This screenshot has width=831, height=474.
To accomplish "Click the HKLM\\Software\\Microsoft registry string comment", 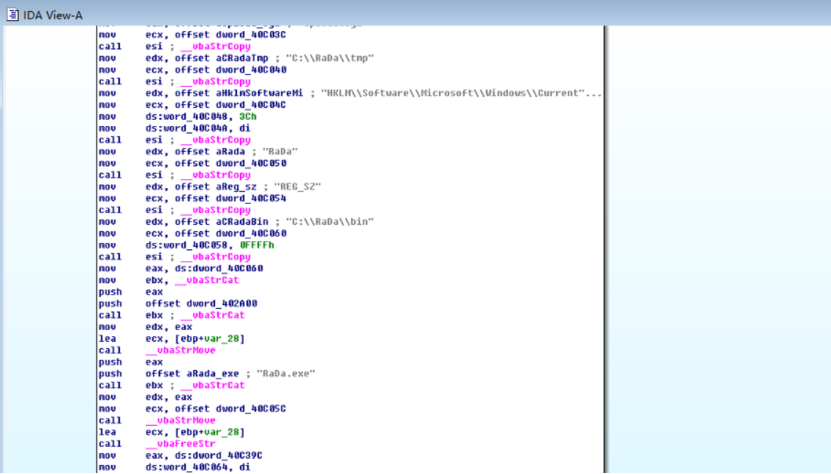I will [461, 93].
